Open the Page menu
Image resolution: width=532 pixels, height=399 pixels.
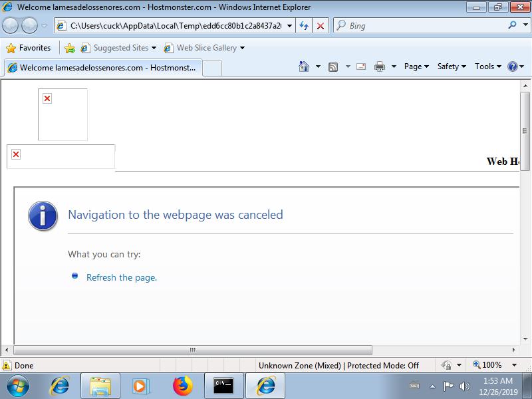click(x=416, y=66)
